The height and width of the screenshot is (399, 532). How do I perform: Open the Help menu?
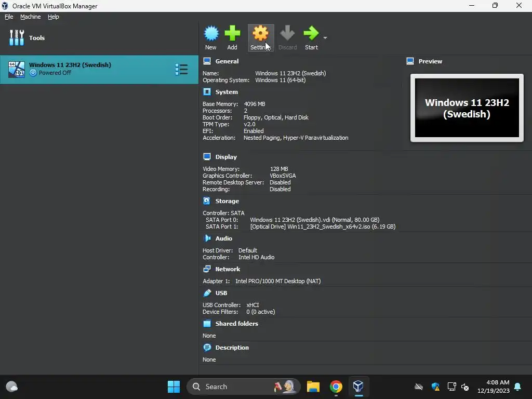tap(54, 17)
